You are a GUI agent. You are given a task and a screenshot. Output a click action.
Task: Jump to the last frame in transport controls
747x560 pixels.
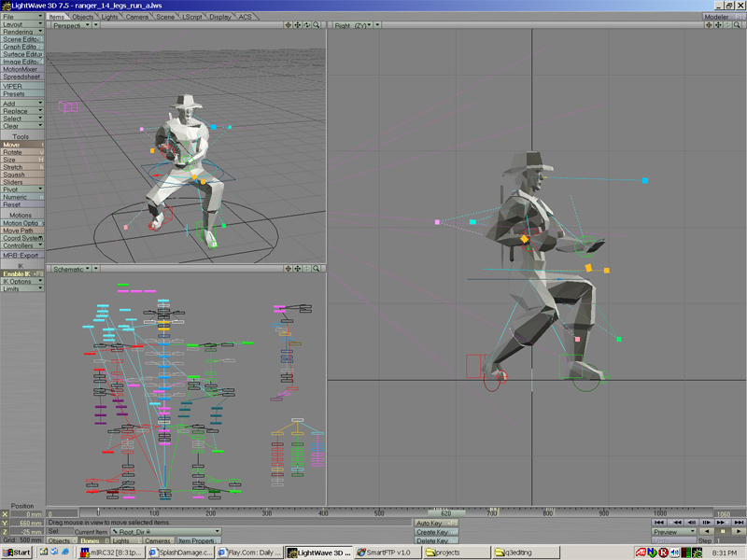tap(738, 523)
